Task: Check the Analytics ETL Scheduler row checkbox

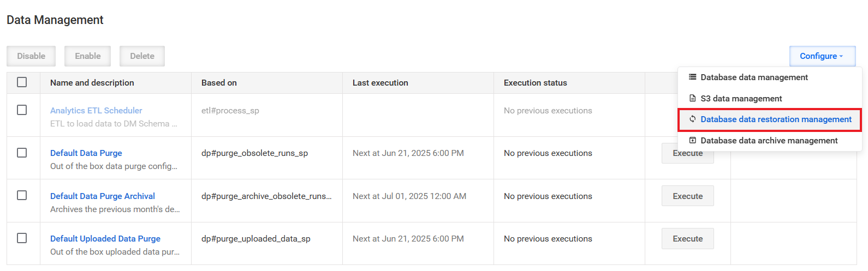Action: pyautogui.click(x=22, y=110)
